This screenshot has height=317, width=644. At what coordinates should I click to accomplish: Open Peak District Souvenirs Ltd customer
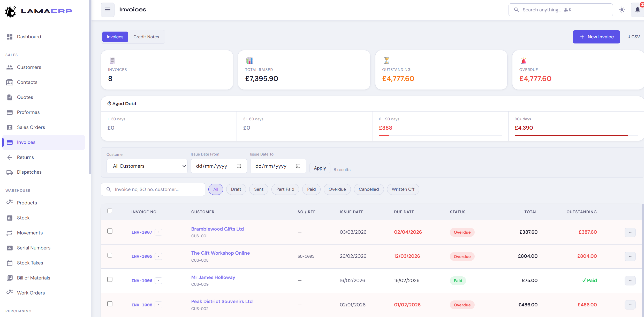(x=222, y=301)
